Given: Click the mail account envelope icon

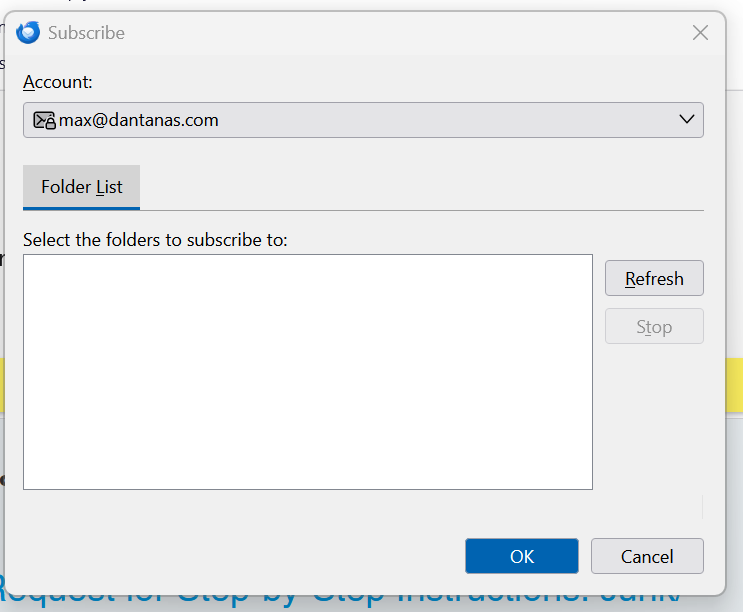Looking at the screenshot, I should pos(44,120).
